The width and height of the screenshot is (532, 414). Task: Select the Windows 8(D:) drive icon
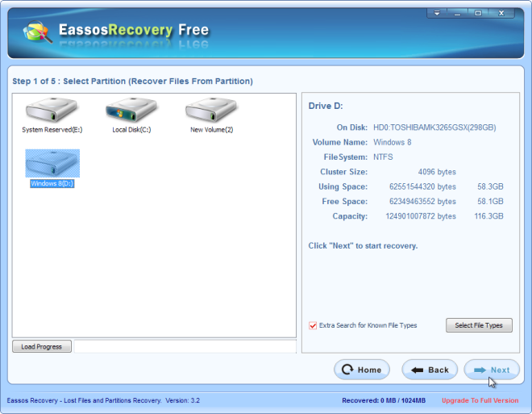[x=52, y=163]
